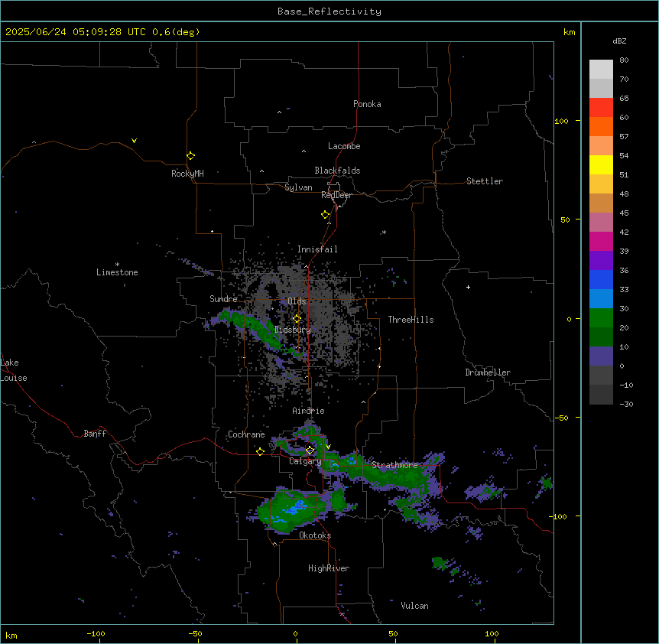Click the Didsbury label
659x644 pixels.
(293, 330)
